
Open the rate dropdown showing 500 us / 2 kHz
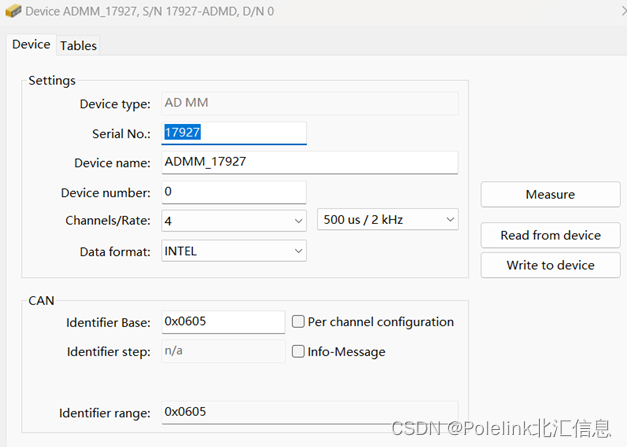[x=388, y=219]
